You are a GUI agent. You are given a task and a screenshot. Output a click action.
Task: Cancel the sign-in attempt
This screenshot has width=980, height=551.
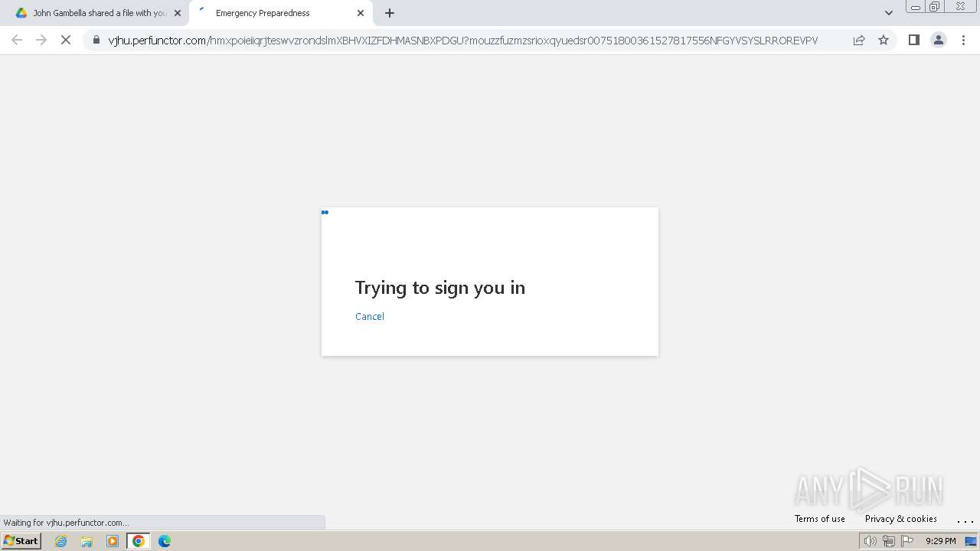(370, 316)
